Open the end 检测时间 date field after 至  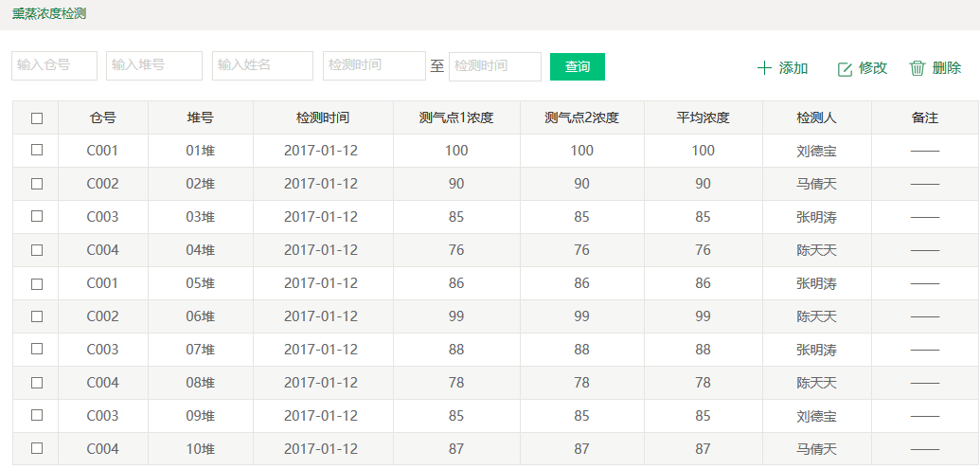coord(495,66)
